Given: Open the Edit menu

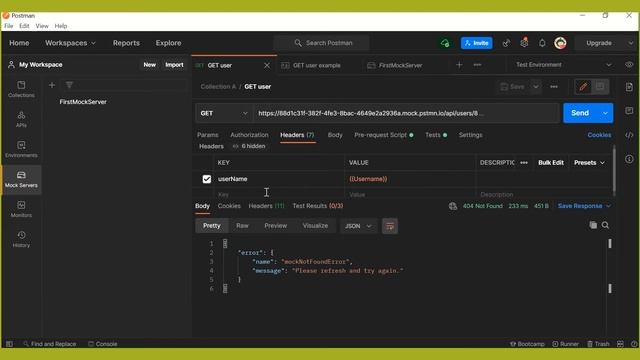Looking at the screenshot, I should coord(24,26).
